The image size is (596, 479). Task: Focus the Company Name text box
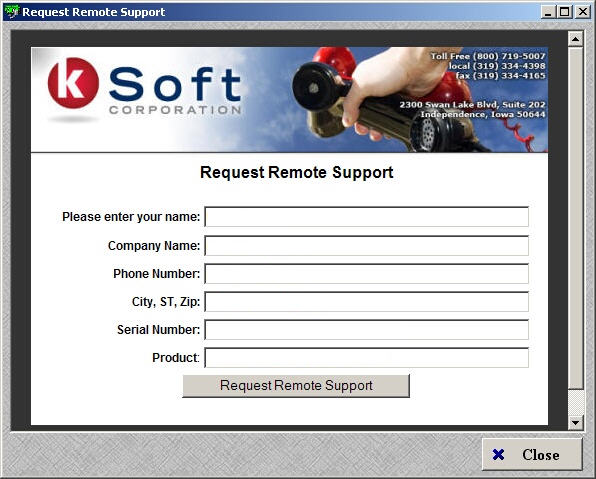[x=366, y=246]
